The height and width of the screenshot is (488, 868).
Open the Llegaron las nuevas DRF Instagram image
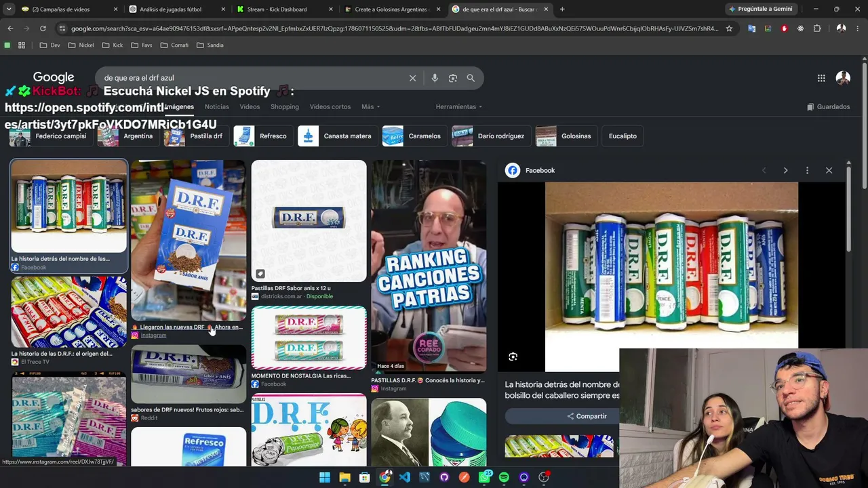(189, 241)
